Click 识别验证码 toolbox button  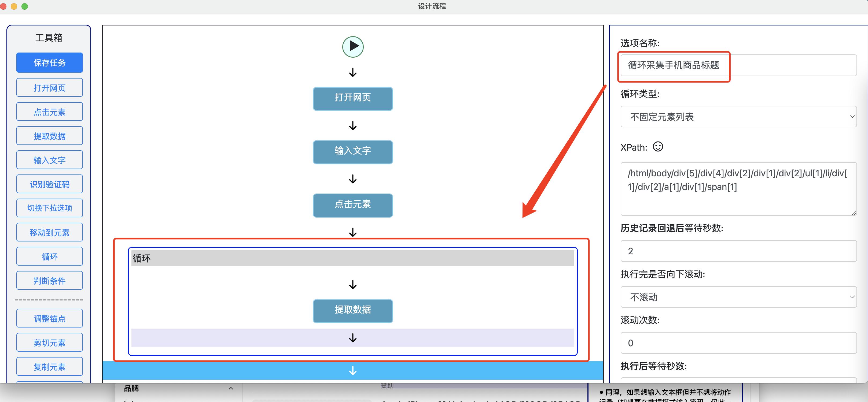(50, 184)
